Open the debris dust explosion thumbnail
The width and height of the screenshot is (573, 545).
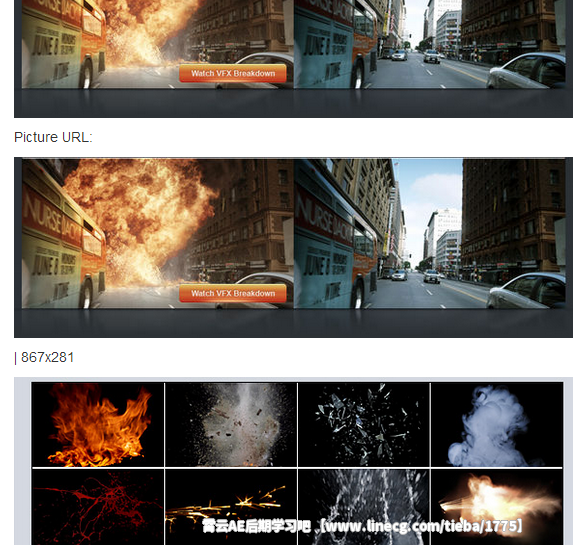tap(231, 425)
